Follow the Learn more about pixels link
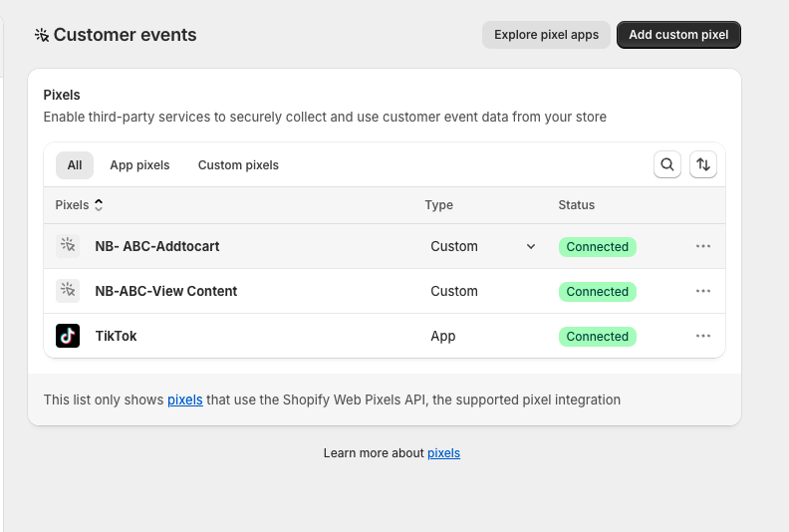789x532 pixels. (444, 453)
